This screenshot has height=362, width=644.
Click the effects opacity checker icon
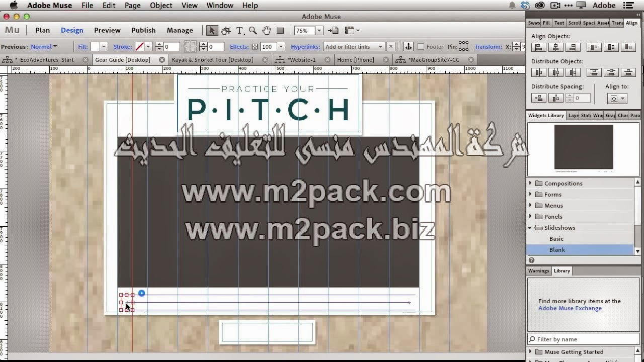click(255, 47)
